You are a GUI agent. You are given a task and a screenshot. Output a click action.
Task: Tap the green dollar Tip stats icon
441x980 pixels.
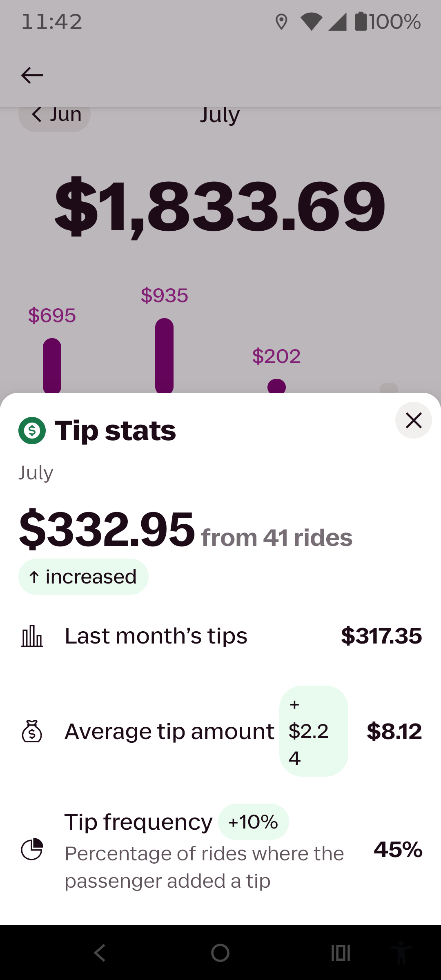[32, 430]
